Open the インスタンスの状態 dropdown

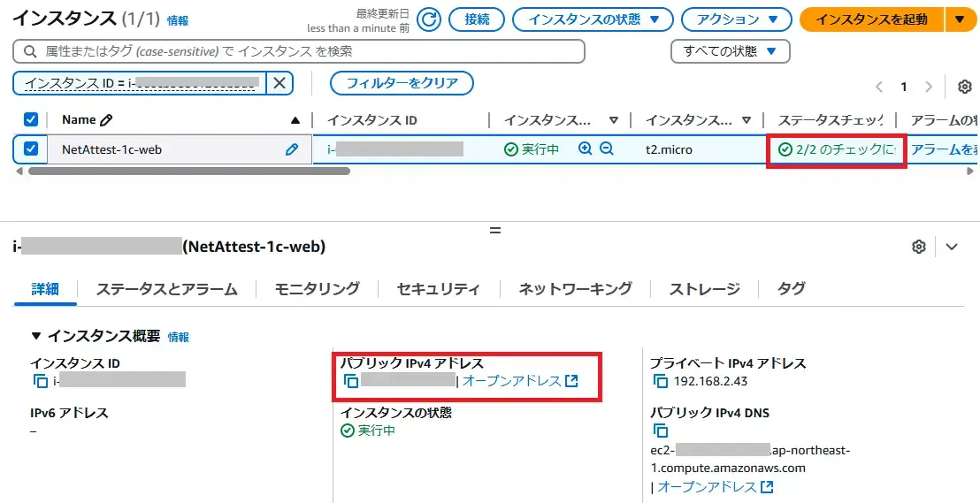tap(591, 19)
